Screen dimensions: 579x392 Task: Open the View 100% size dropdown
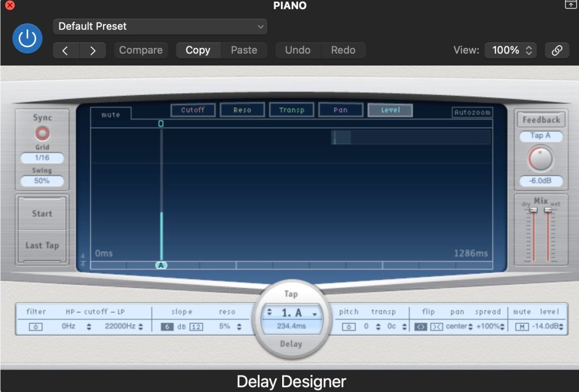(511, 50)
